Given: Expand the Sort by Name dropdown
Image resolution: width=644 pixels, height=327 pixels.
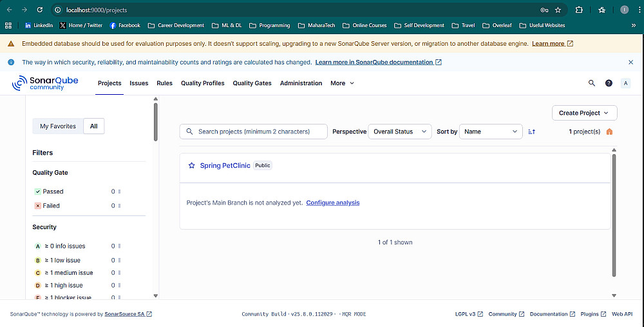Looking at the screenshot, I should 491,132.
